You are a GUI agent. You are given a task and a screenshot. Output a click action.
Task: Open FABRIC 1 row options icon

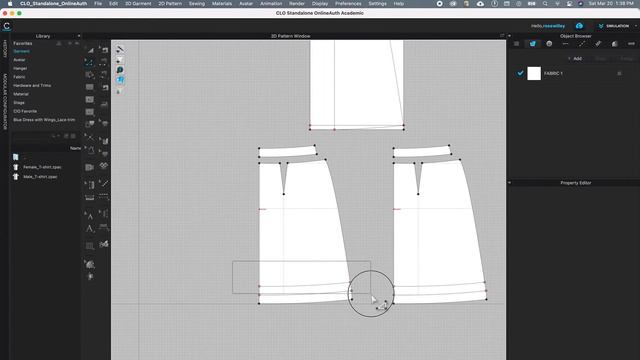[x=619, y=73]
